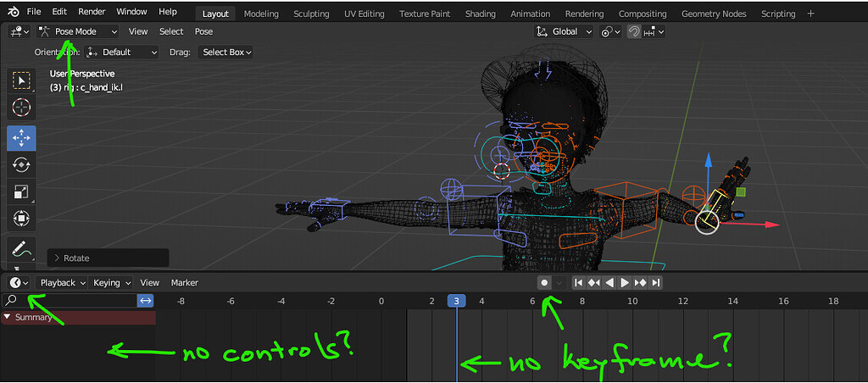Image resolution: width=868 pixels, height=383 pixels.
Task: Open the Drag Select Box dropdown
Action: pos(227,52)
